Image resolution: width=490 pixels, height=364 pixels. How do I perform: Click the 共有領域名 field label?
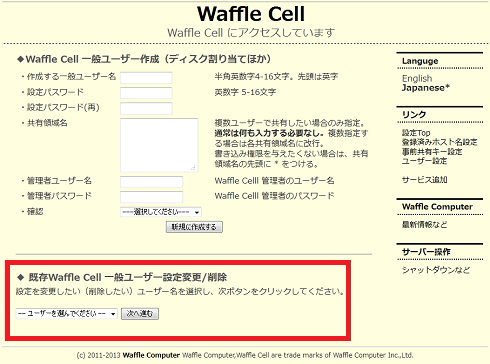(47, 123)
